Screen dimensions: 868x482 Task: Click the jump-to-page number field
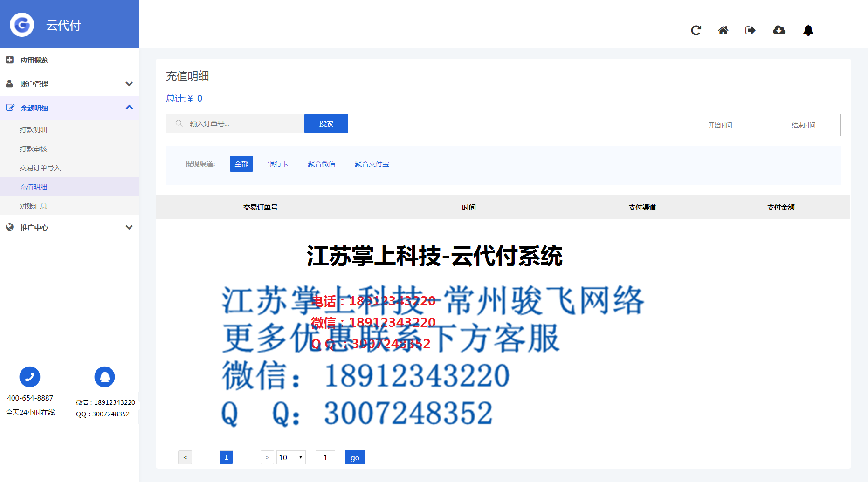pos(325,457)
